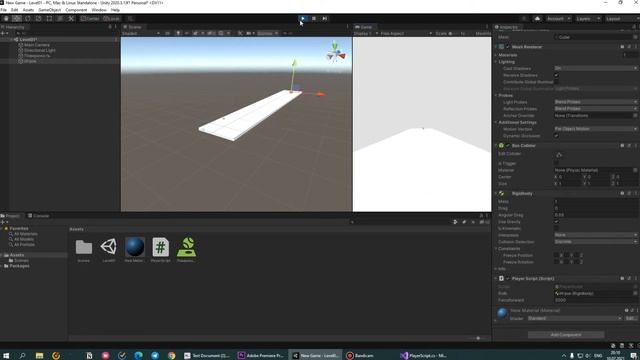Open the Window menu
The height and width of the screenshot is (360, 640).
(99, 10)
